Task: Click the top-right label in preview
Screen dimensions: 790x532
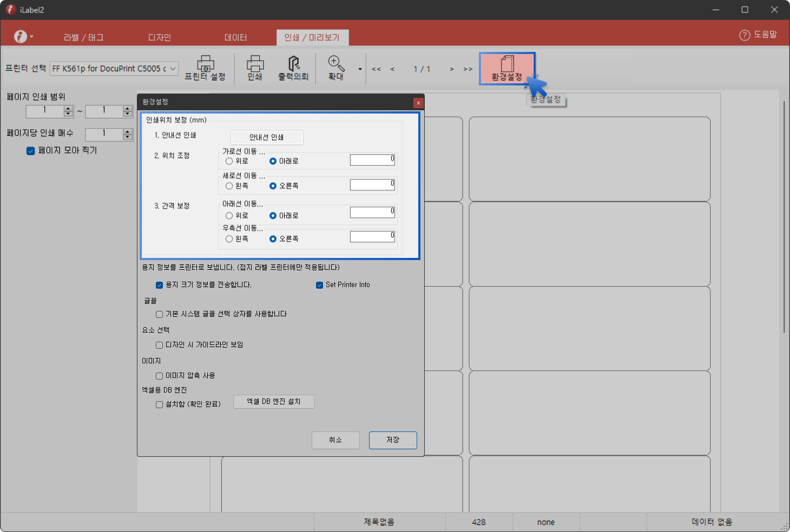Action: coord(590,159)
